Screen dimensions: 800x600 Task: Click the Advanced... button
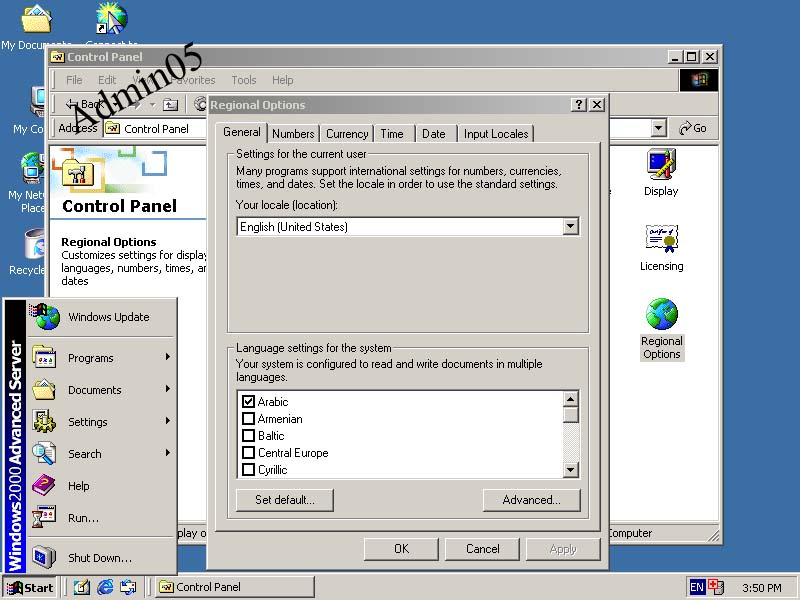[531, 500]
